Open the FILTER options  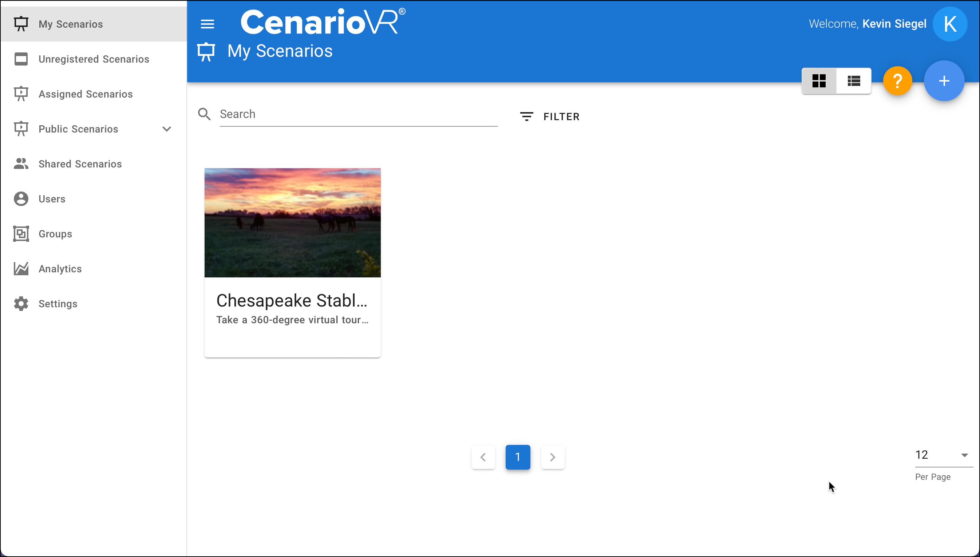click(x=550, y=117)
